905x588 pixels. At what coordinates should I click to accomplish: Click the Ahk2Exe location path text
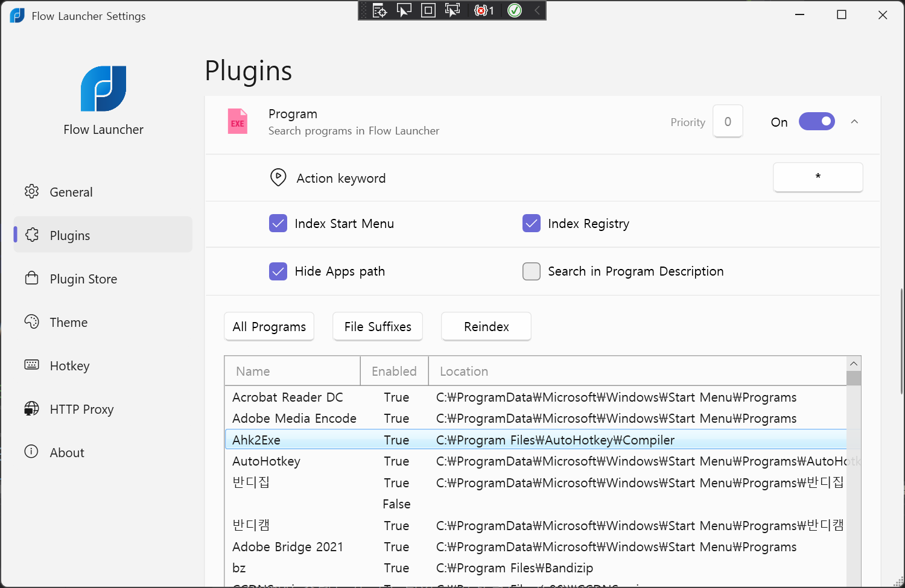click(555, 440)
